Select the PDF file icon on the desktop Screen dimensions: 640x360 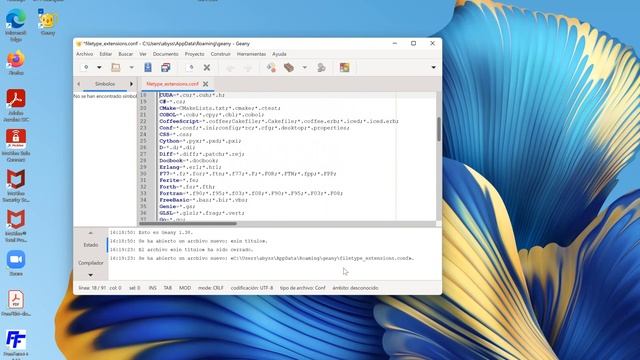(16, 303)
